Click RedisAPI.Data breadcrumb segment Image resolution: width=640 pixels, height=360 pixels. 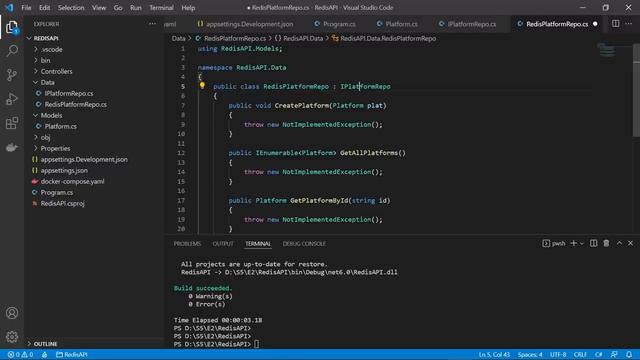[x=303, y=38]
